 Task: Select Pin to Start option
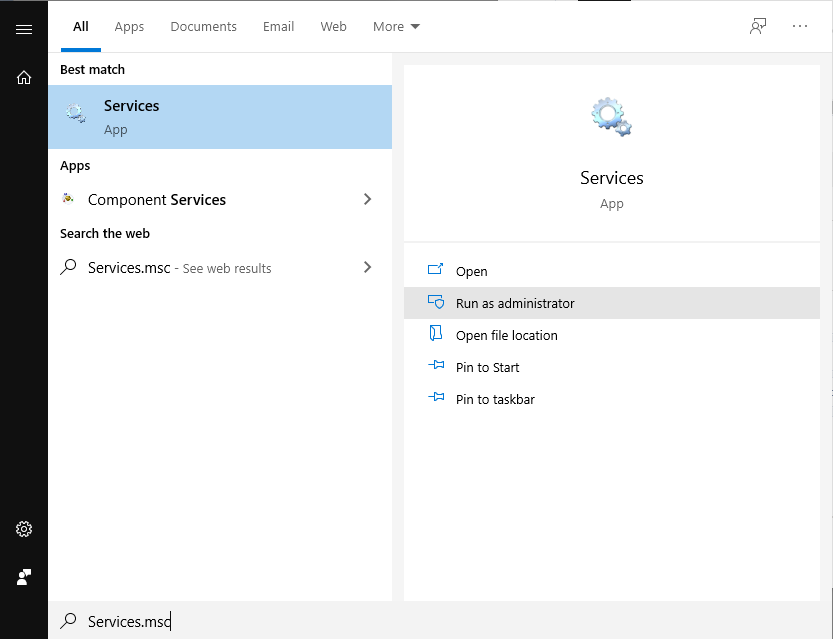(x=487, y=367)
